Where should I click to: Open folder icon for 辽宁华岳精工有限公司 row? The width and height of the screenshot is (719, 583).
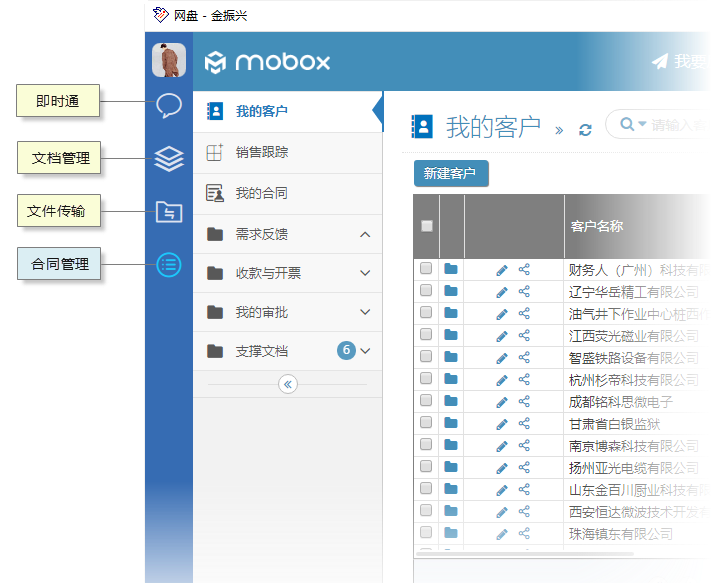point(451,291)
